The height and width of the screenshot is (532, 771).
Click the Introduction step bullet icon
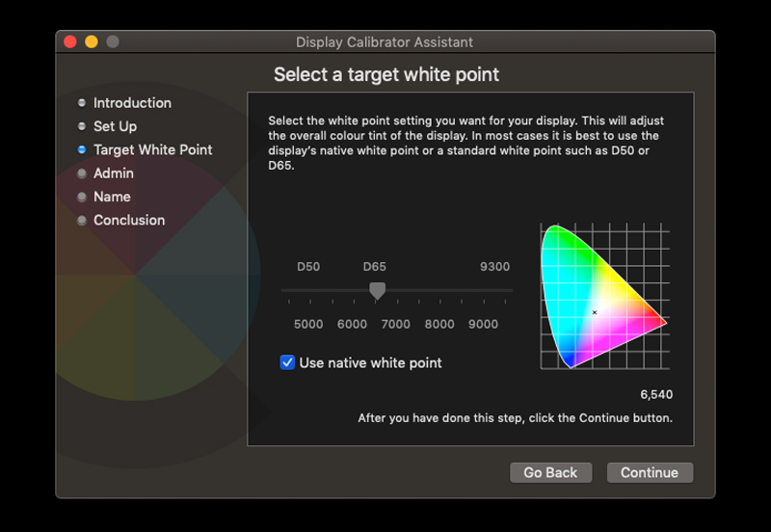[x=82, y=103]
